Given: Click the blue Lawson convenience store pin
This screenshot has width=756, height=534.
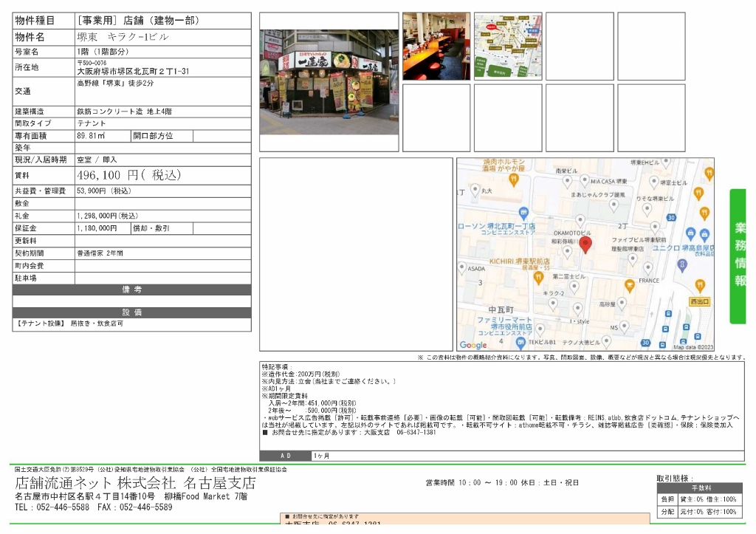Looking at the screenshot, I should click(x=523, y=213).
